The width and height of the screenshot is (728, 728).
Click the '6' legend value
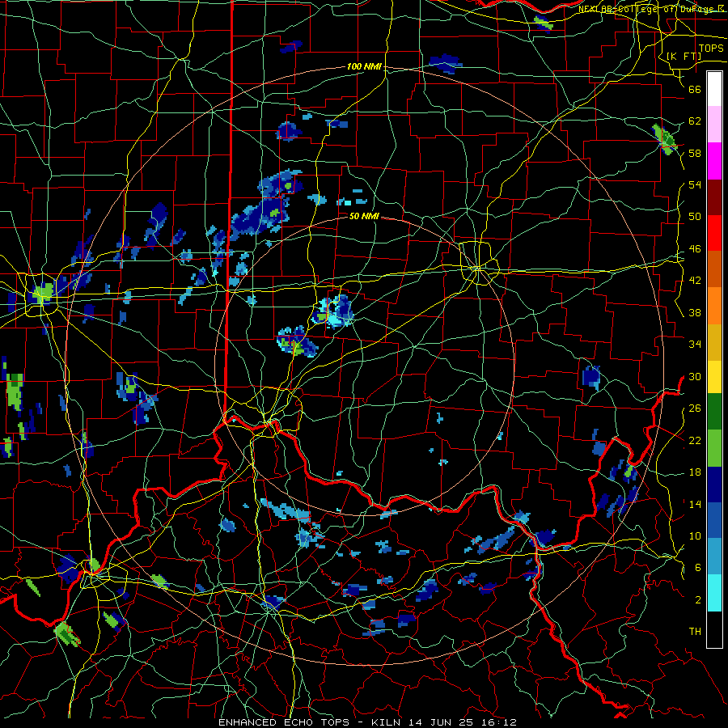698,568
